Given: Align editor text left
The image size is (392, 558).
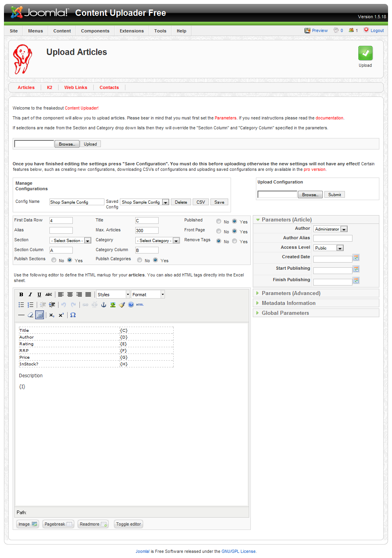Looking at the screenshot, I should coord(61,294).
